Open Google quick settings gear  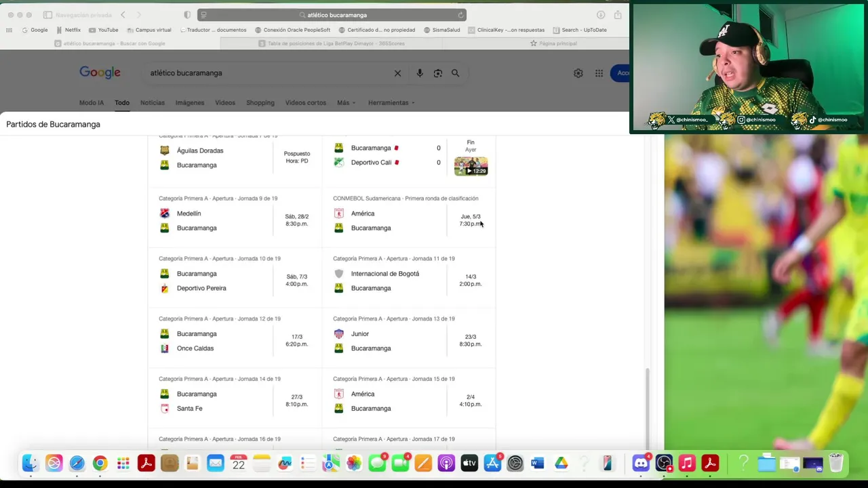(x=578, y=73)
